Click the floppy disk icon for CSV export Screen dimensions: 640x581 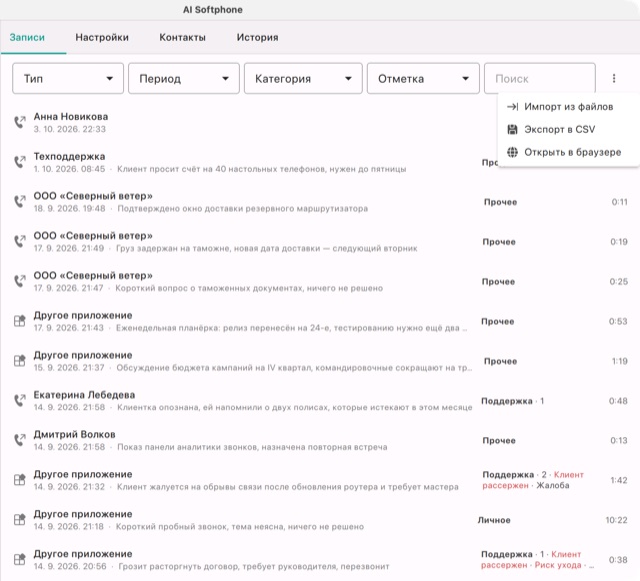click(x=512, y=129)
